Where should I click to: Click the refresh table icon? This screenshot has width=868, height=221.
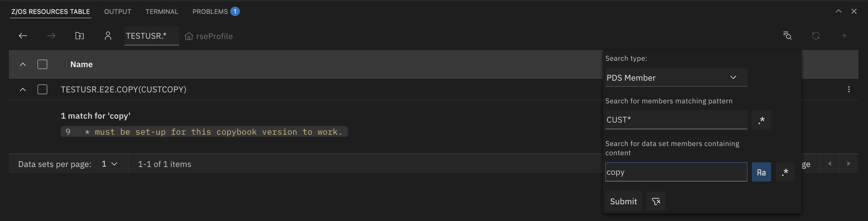click(x=816, y=36)
